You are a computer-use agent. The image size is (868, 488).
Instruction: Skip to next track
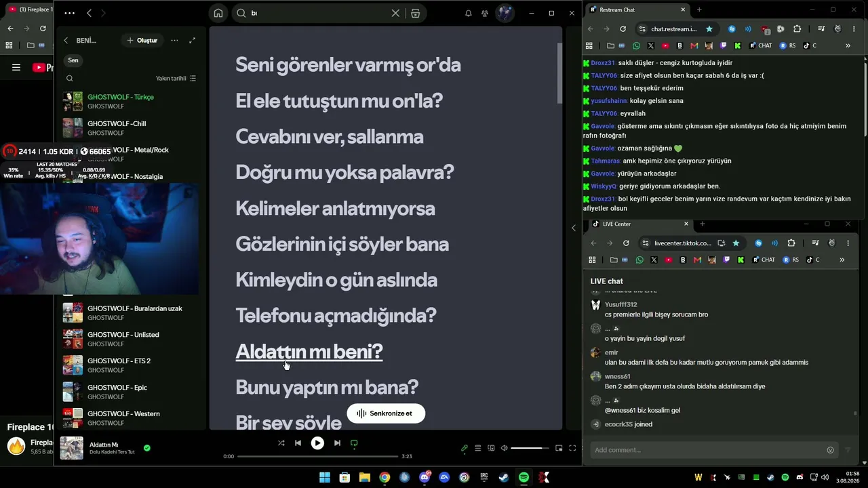337,443
